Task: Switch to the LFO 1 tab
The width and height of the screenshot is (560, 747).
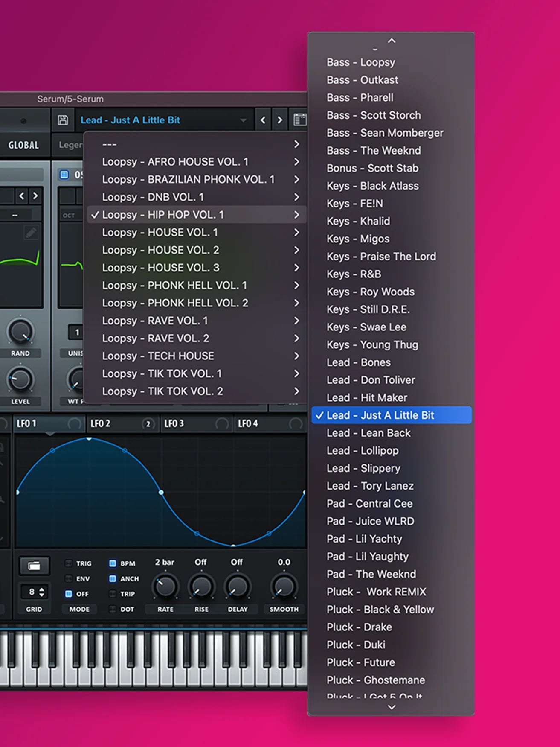Action: (x=49, y=423)
